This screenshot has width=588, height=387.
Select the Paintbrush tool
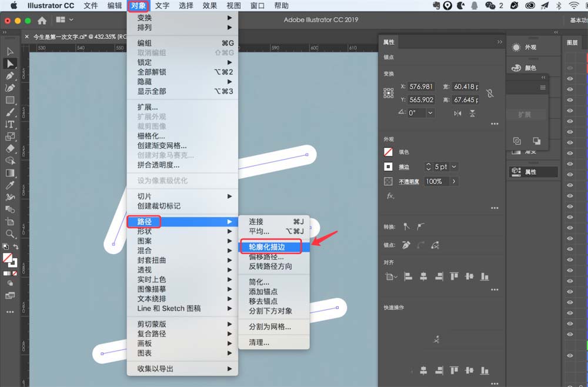[x=10, y=112]
